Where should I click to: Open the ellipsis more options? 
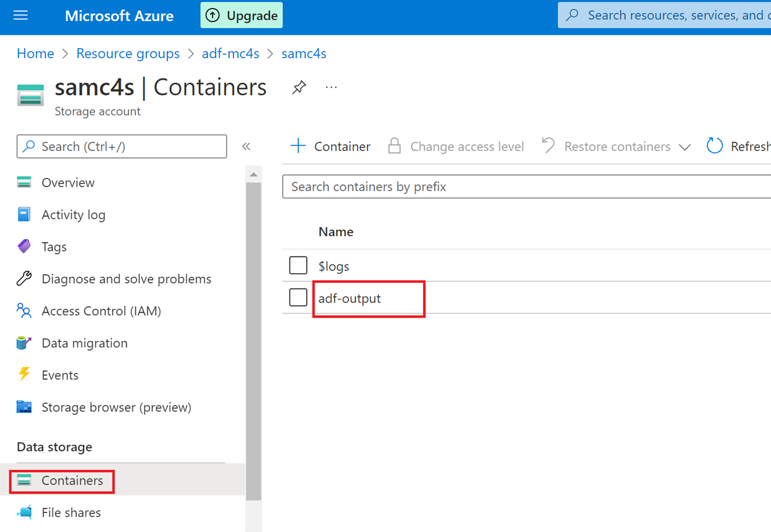332,88
